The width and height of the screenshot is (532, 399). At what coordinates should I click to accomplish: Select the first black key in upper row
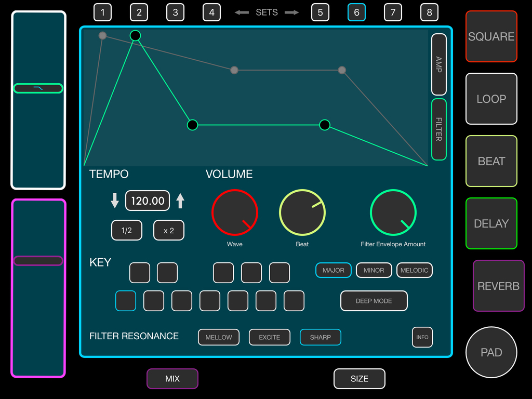pyautogui.click(x=140, y=273)
